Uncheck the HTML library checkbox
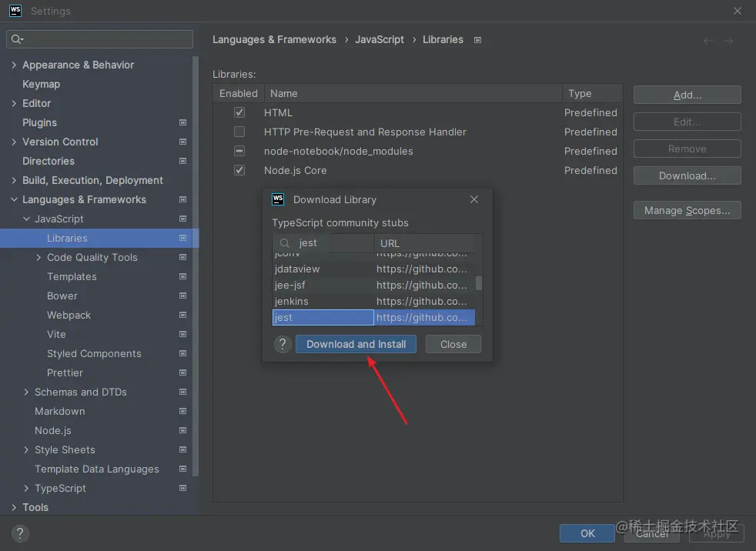 pyautogui.click(x=239, y=112)
